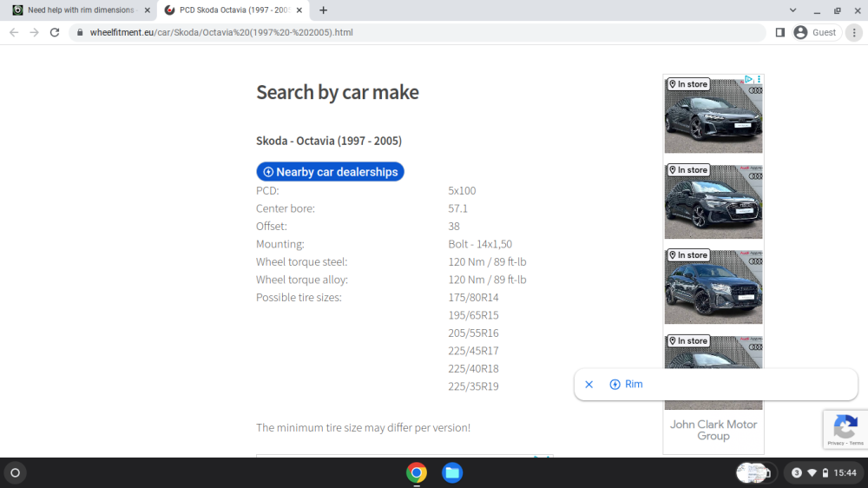Open the tab search dropdown arrow

click(x=792, y=10)
